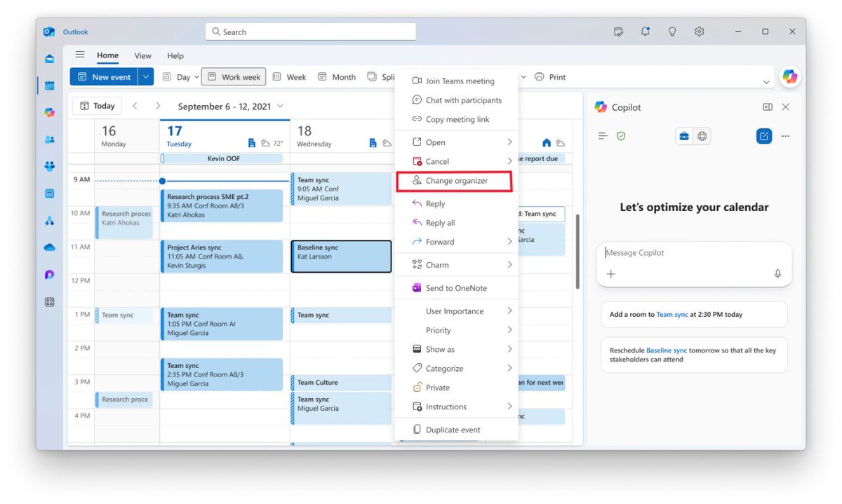Open the Settings gear icon
This screenshot has height=504, width=842.
tap(699, 32)
